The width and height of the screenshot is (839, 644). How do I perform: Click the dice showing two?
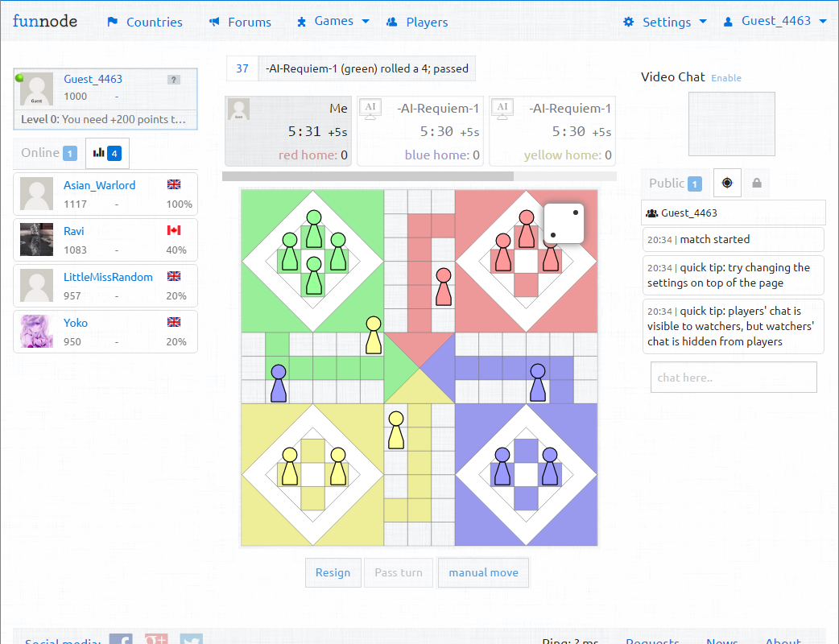[x=564, y=224]
